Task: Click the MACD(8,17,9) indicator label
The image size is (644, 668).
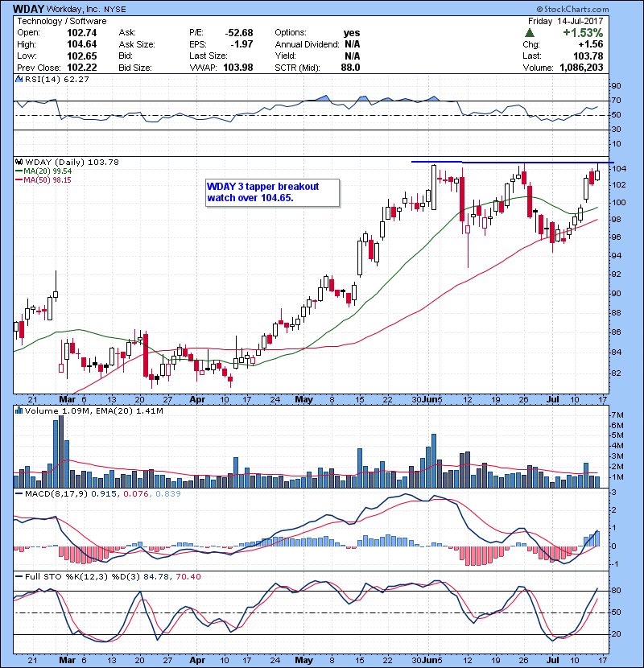Action: (x=56, y=494)
